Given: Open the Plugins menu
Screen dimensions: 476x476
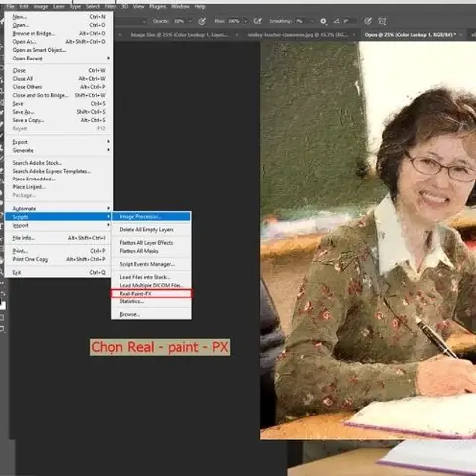Looking at the screenshot, I should click(x=158, y=6).
